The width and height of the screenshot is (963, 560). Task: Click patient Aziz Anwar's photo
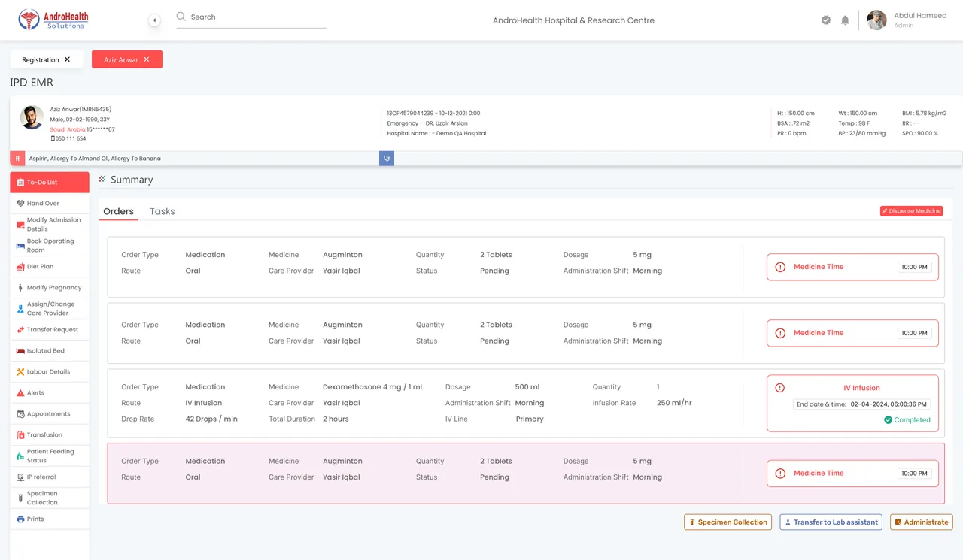click(32, 117)
